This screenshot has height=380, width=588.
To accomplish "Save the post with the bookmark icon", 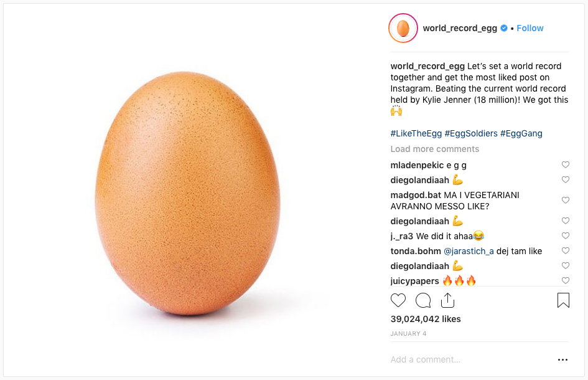I will (563, 300).
